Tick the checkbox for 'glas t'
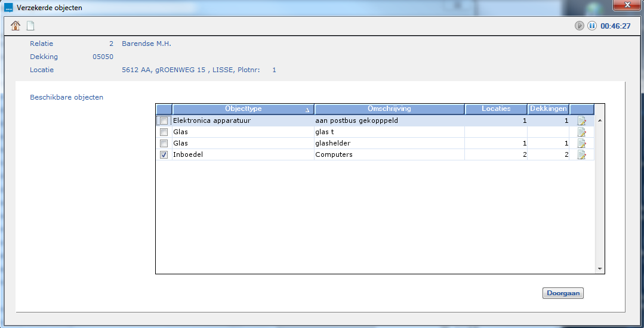Viewport: 644px width, 328px height. 164,132
